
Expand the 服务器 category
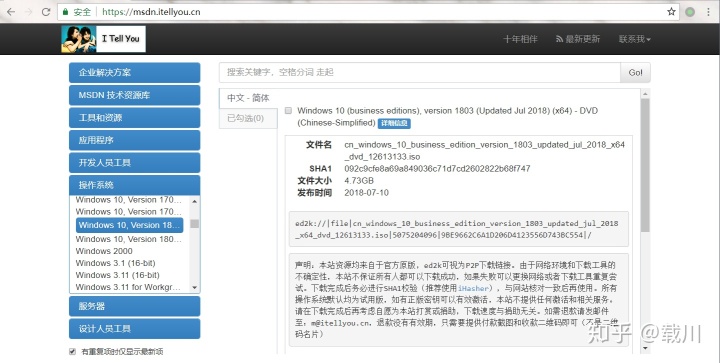click(x=135, y=306)
